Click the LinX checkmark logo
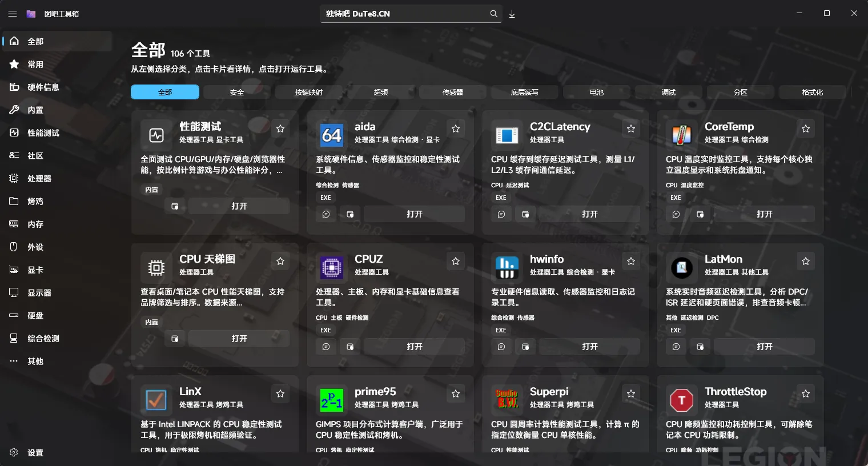The image size is (868, 466). [156, 400]
